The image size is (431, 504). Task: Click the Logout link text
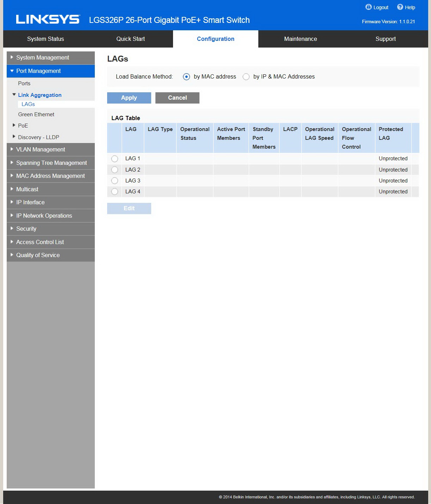click(381, 7)
